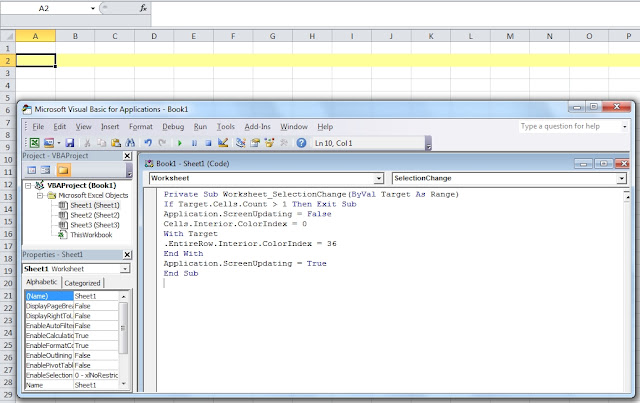Click the Redo toolbar icon
The image size is (640, 403).
(162, 143)
